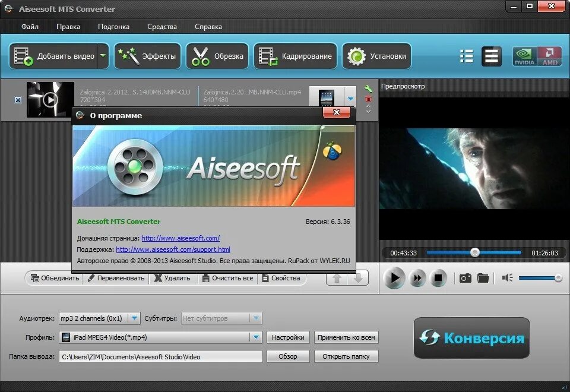
Task: Open the Файл menu
Action: pyautogui.click(x=30, y=27)
